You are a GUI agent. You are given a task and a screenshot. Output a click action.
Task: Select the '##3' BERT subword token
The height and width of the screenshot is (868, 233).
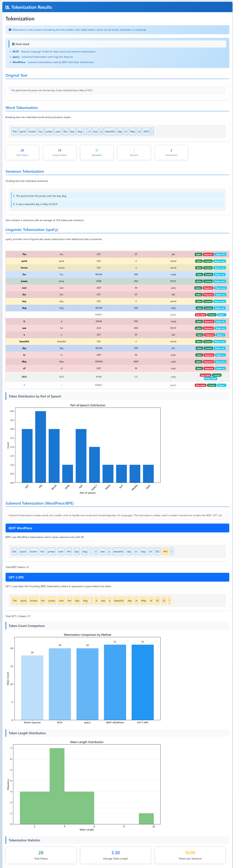[x=165, y=552]
